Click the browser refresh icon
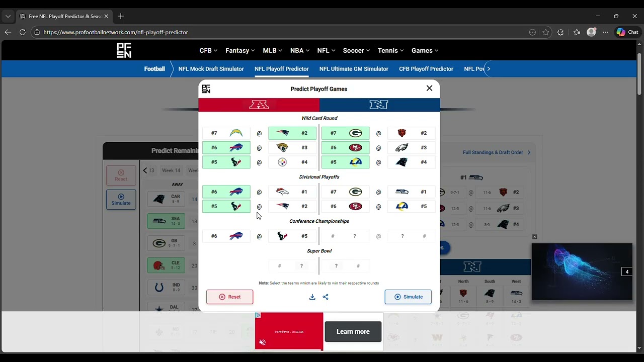The image size is (644, 362). (22, 32)
